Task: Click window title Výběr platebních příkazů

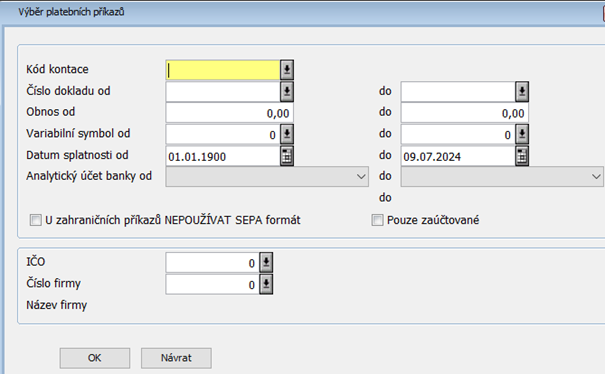Action: [71, 12]
